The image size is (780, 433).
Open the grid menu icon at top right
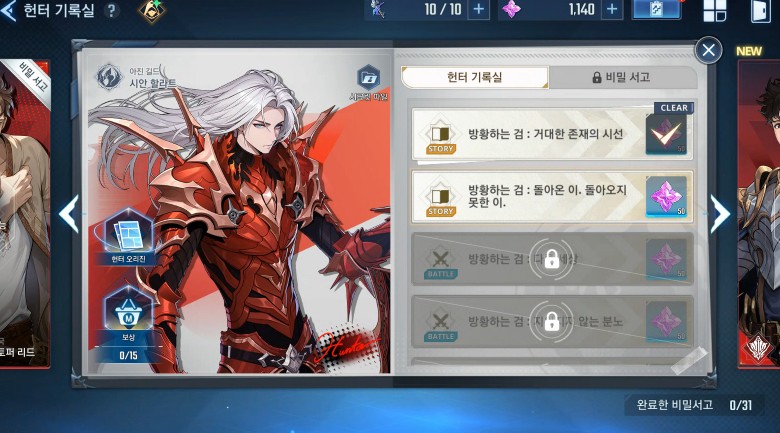[x=714, y=10]
